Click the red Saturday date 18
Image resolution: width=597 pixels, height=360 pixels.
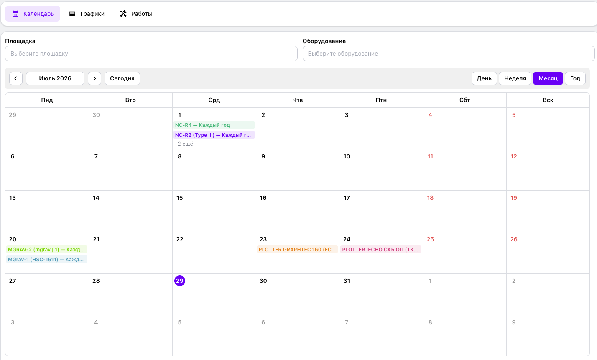(430, 198)
